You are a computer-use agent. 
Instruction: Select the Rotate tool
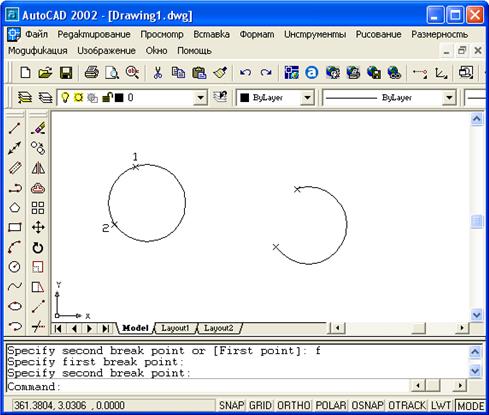point(38,247)
